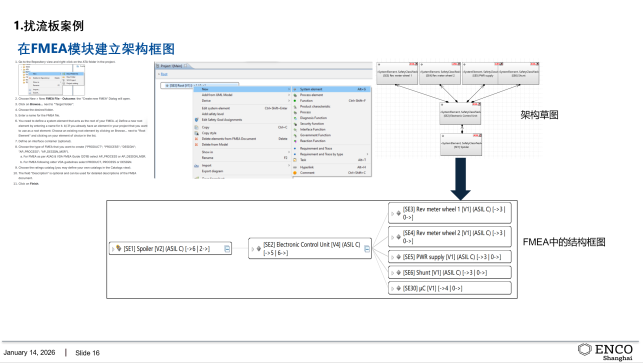
Task: Click the heading 1.扰流板案例
Action: tap(48, 26)
